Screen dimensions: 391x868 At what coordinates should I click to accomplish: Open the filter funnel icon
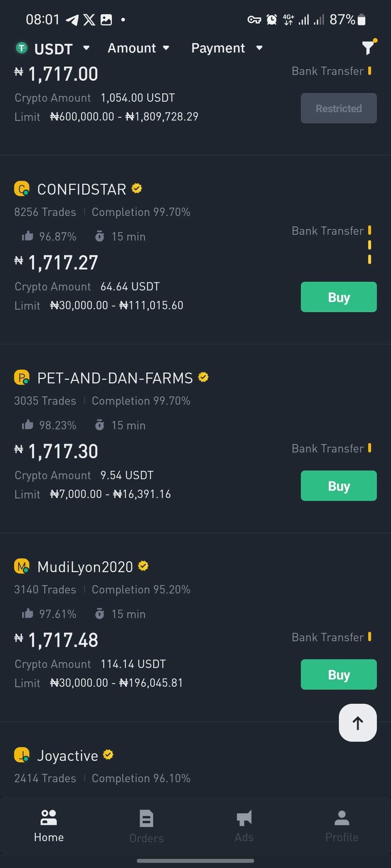368,48
